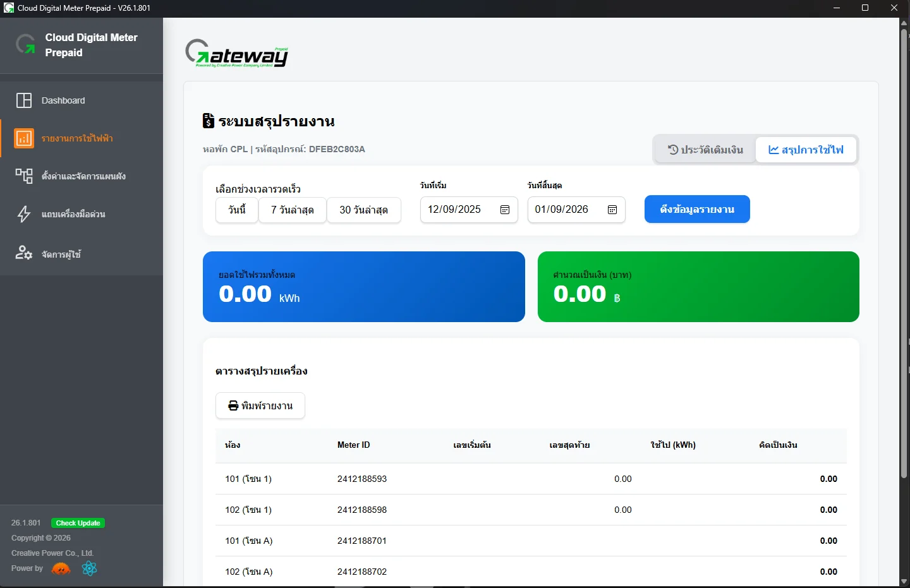Choose the 7 วันล่าสุด quick range
Screen dimensions: 910x588
pyautogui.click(x=293, y=210)
